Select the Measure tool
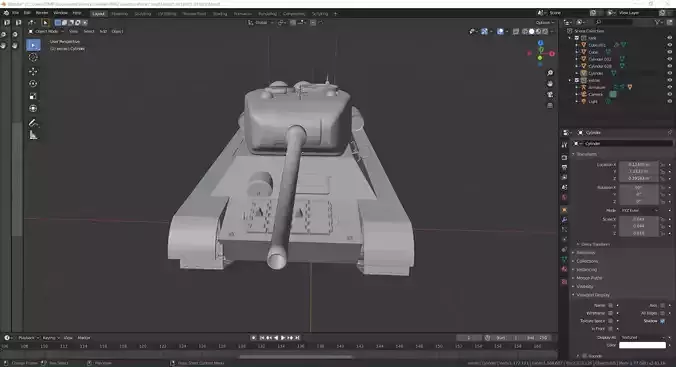676x367 pixels. point(33,135)
